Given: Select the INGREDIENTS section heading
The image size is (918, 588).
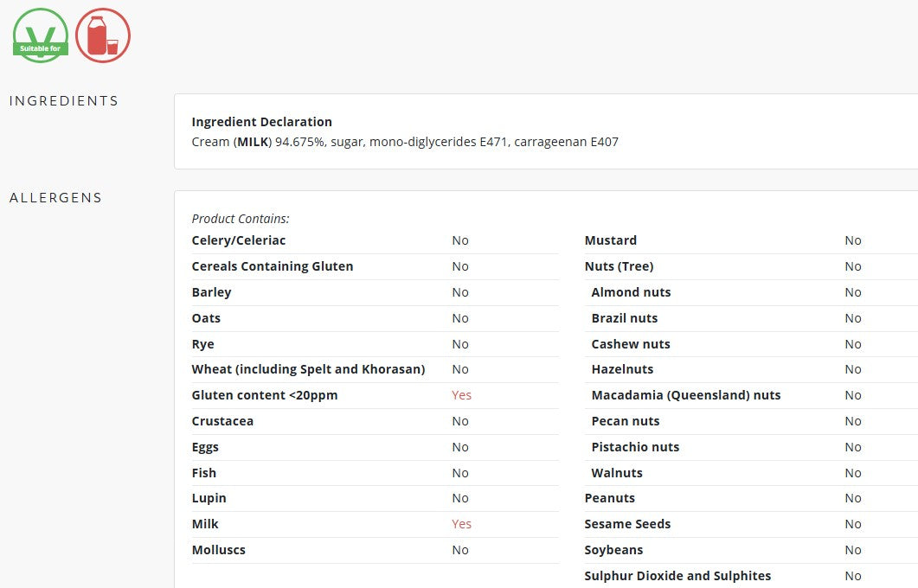Looking at the screenshot, I should [64, 101].
